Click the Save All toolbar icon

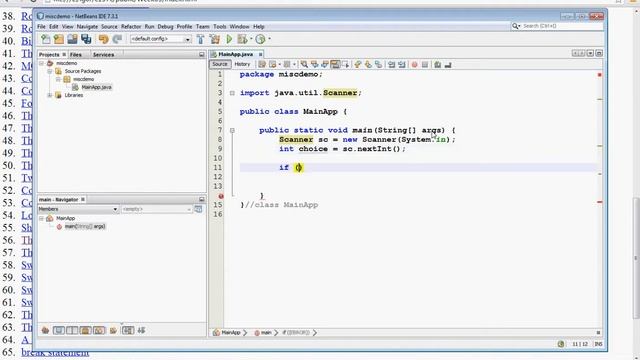[x=86, y=39]
